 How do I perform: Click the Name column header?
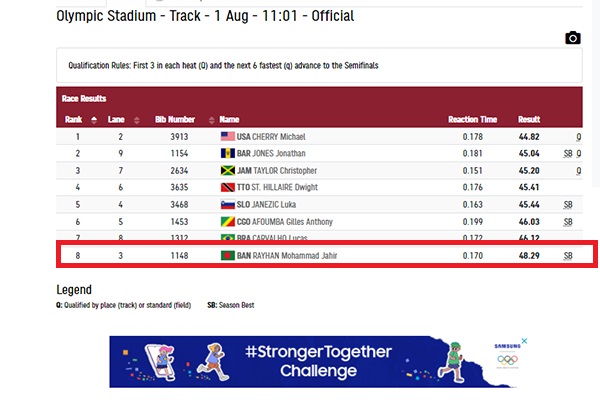pos(230,119)
